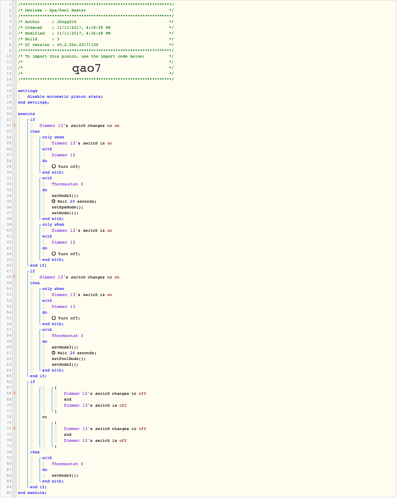Click the 'then' keyword on line 23
The height and width of the screenshot is (500, 398).
pyautogui.click(x=35, y=131)
